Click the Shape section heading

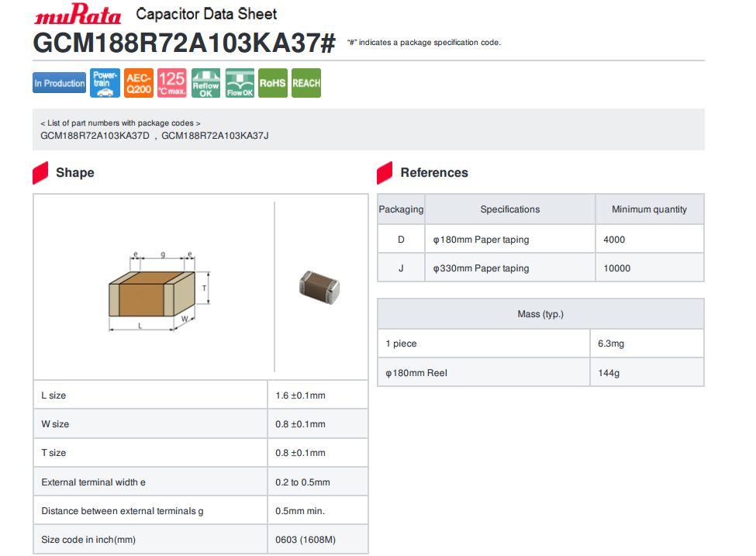75,173
